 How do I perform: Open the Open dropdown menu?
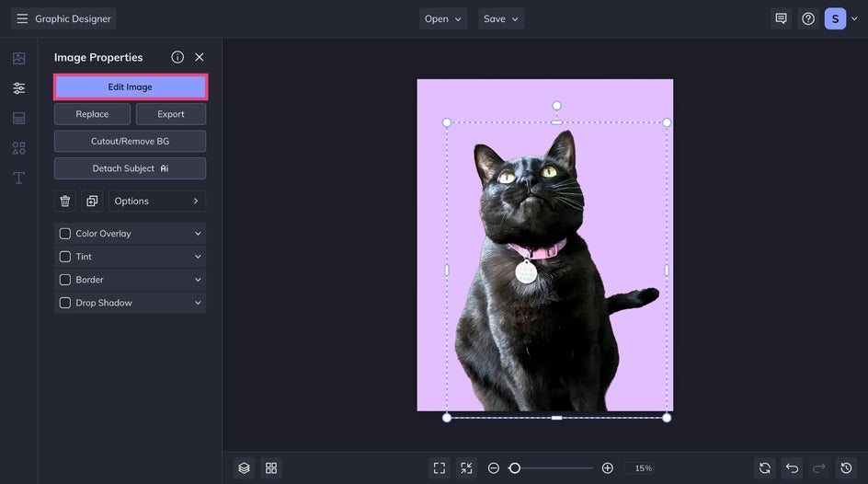click(x=443, y=18)
